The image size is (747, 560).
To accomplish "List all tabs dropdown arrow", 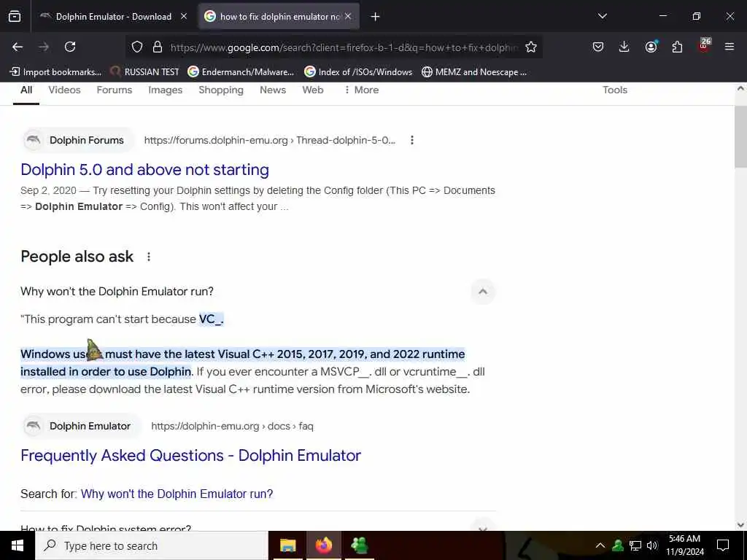I will pos(602,16).
